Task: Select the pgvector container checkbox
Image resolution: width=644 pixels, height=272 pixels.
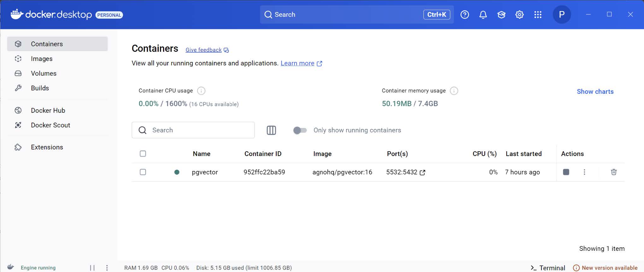Action: (143, 172)
